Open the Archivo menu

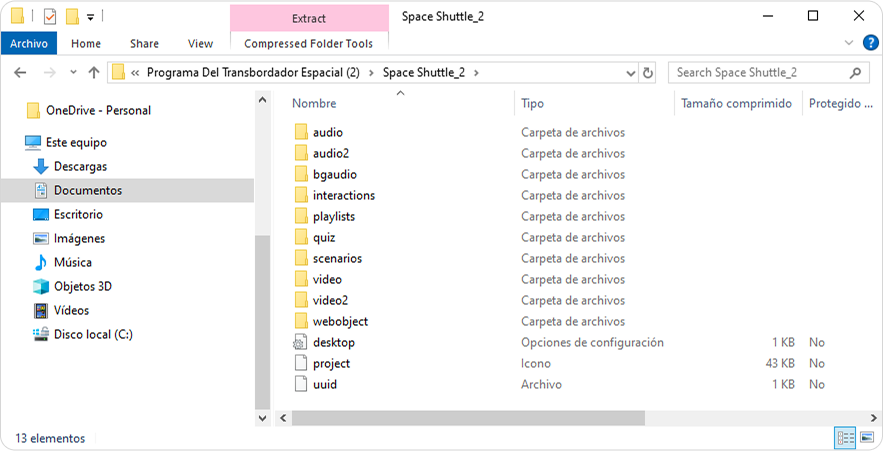pyautogui.click(x=29, y=43)
